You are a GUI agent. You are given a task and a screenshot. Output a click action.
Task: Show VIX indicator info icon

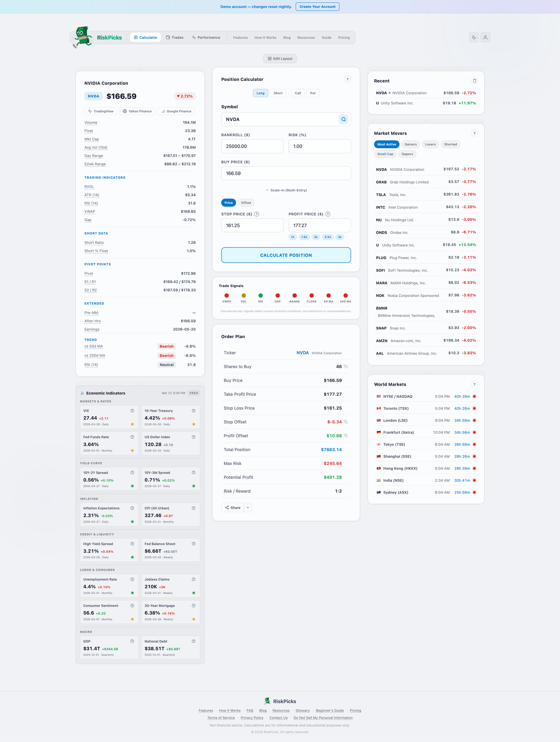coord(132,411)
